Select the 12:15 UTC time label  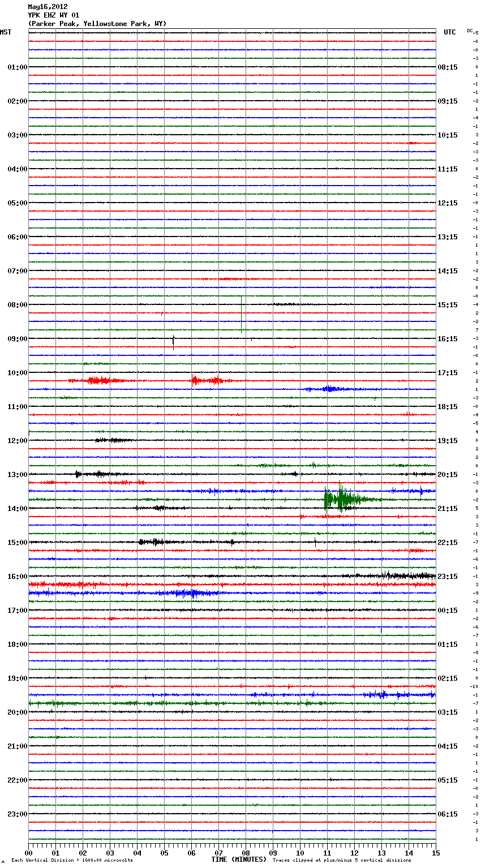click(x=448, y=203)
